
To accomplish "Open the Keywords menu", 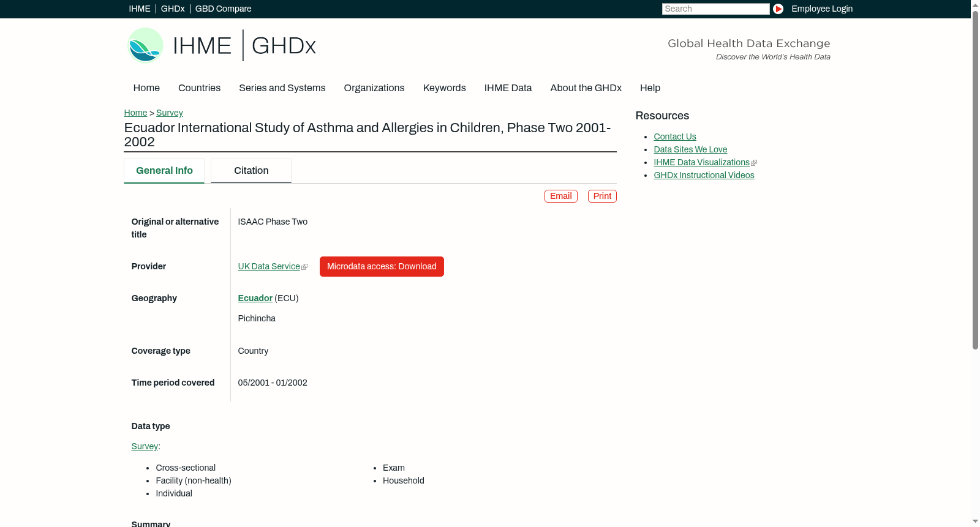I will click(445, 88).
